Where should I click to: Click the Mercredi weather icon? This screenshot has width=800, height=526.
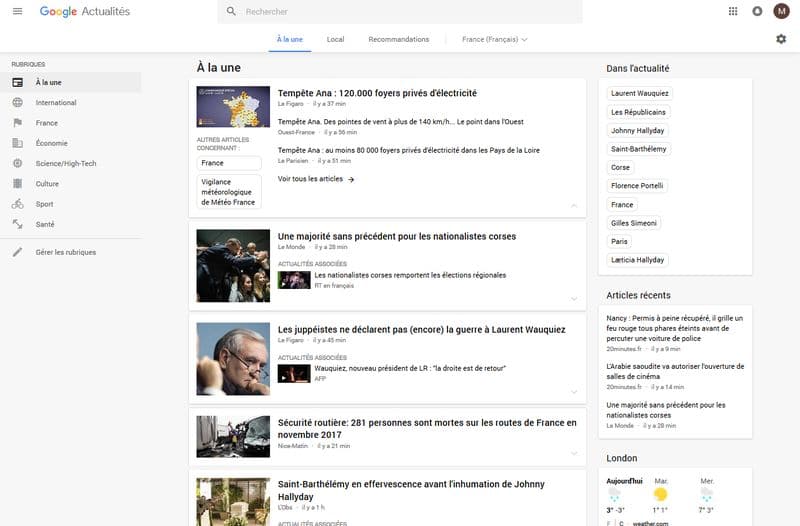pyautogui.click(x=707, y=494)
